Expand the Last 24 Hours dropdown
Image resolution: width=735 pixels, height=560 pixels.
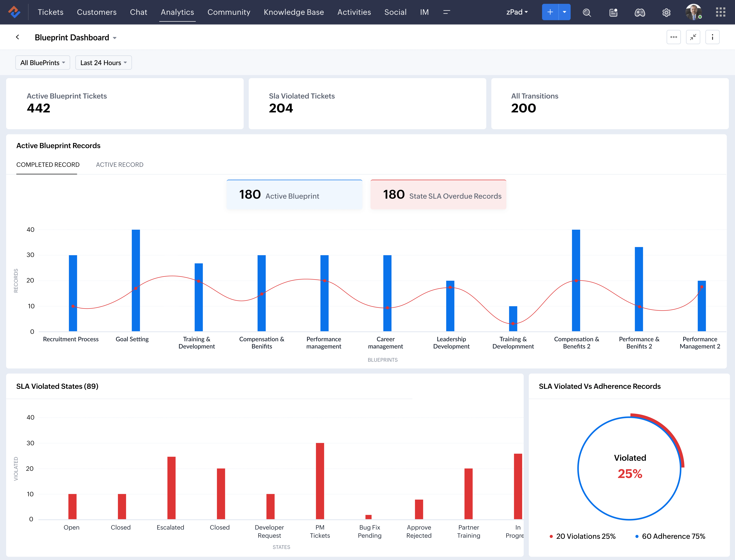[x=103, y=62]
